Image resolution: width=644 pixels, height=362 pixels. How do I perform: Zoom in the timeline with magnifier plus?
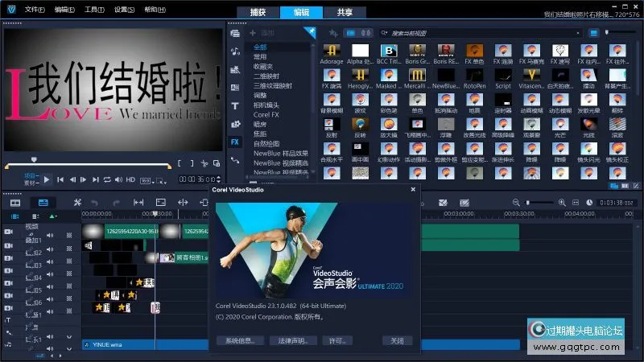pyautogui.click(x=562, y=203)
